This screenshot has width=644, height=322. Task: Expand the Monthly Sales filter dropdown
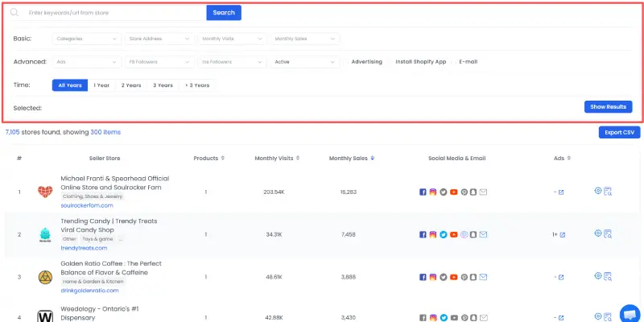[x=305, y=39]
